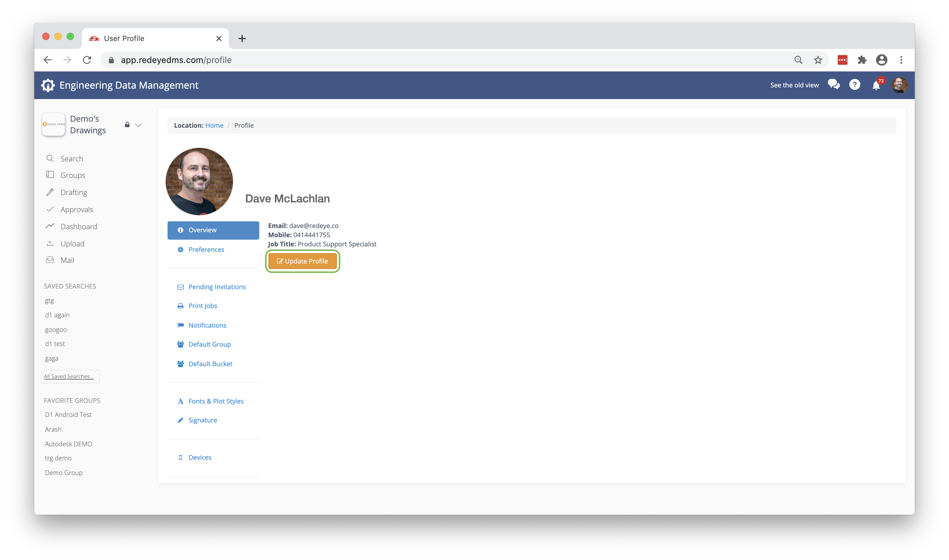This screenshot has width=949, height=560.
Task: Open Default Group section
Action: click(x=209, y=344)
